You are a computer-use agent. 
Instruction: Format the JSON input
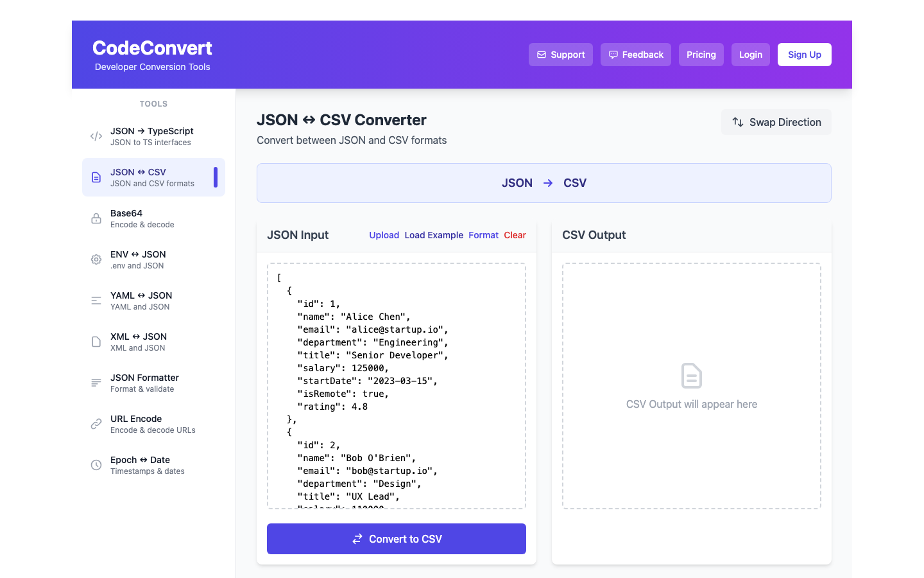[483, 235]
